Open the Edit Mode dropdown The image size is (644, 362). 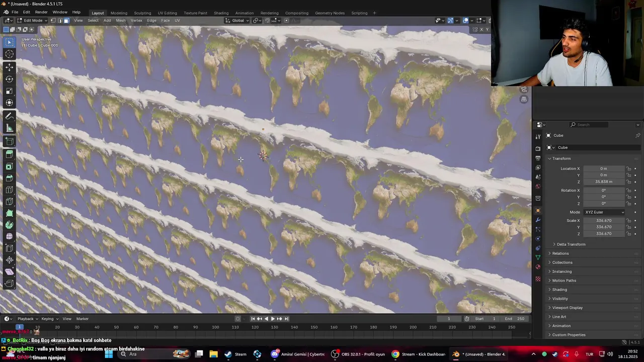(32, 21)
